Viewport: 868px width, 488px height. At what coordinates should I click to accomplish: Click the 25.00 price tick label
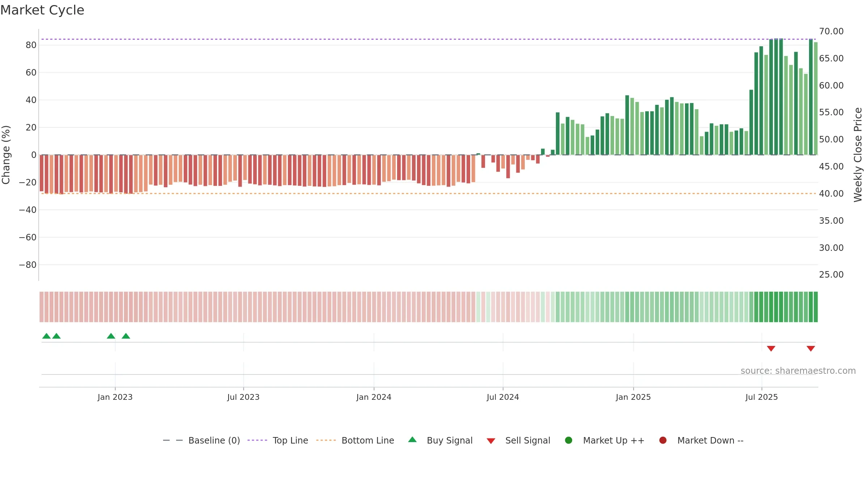(831, 275)
